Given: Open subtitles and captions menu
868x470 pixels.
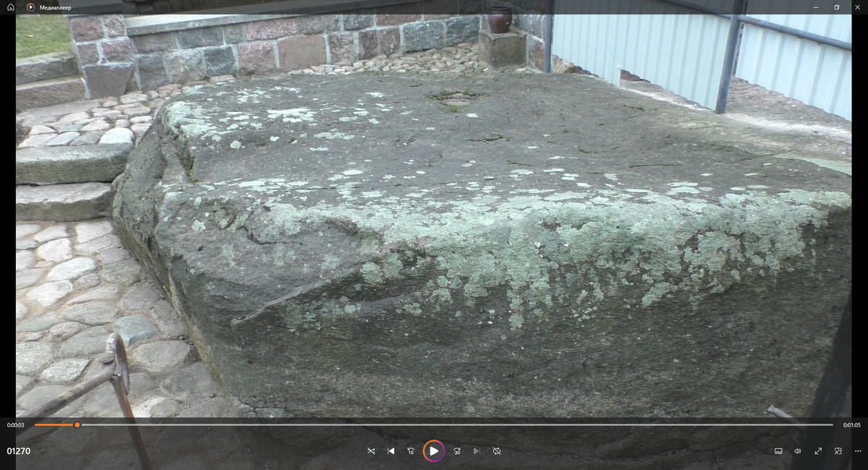Looking at the screenshot, I should click(x=778, y=451).
